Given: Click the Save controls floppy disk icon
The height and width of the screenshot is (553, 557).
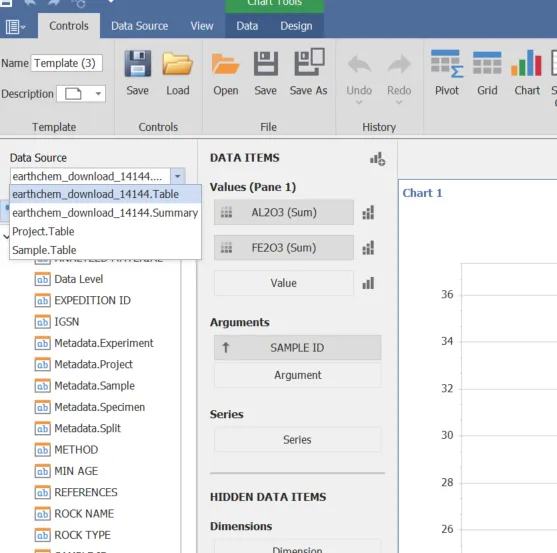Looking at the screenshot, I should point(138,64).
